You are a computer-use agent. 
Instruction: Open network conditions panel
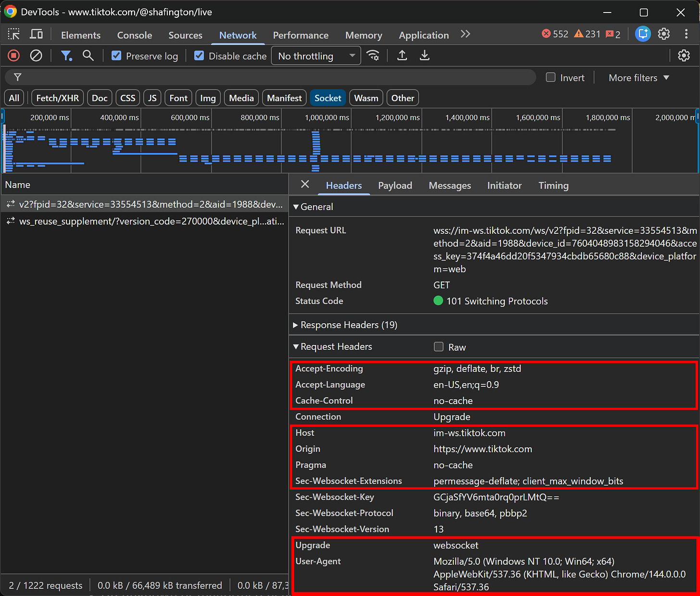point(374,55)
